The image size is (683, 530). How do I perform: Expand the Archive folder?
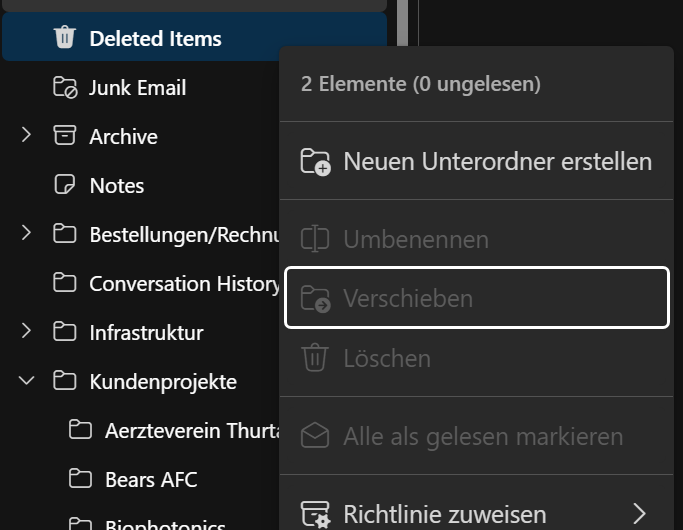pos(26,135)
